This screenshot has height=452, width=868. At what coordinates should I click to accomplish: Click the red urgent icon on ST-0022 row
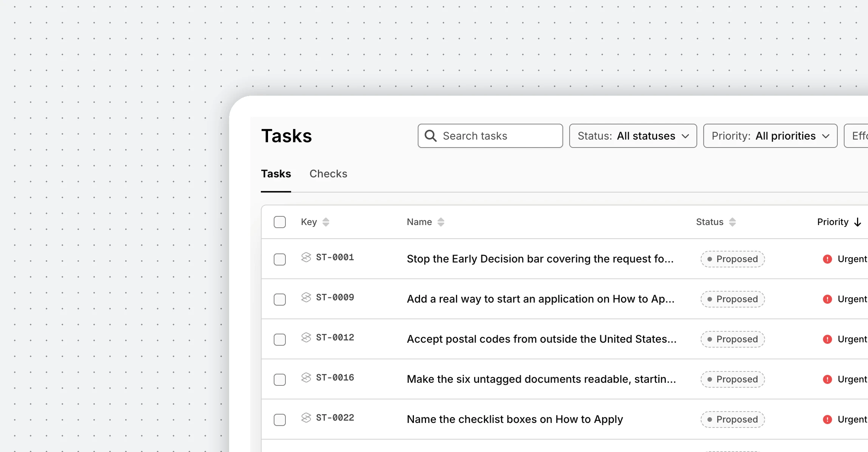[x=827, y=419]
